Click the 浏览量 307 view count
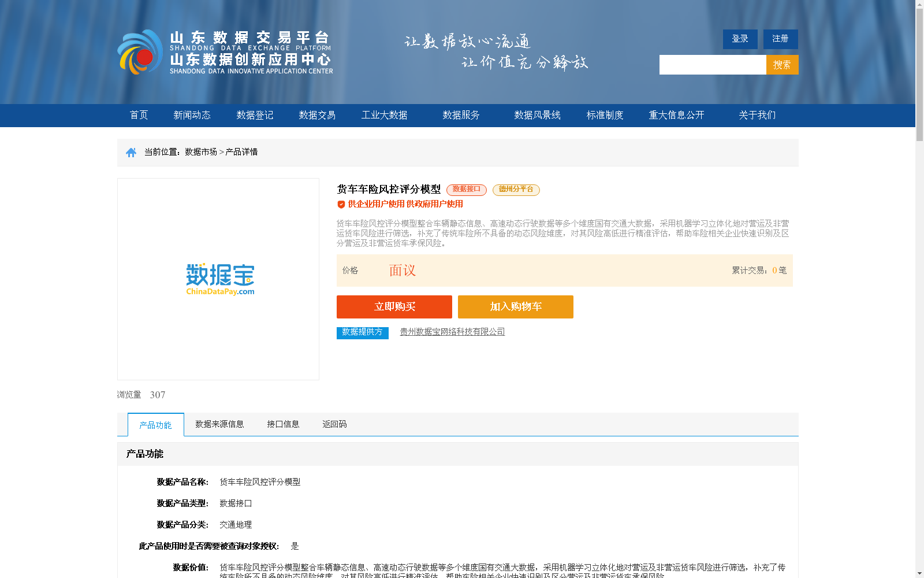Image resolution: width=924 pixels, height=578 pixels. point(141,395)
